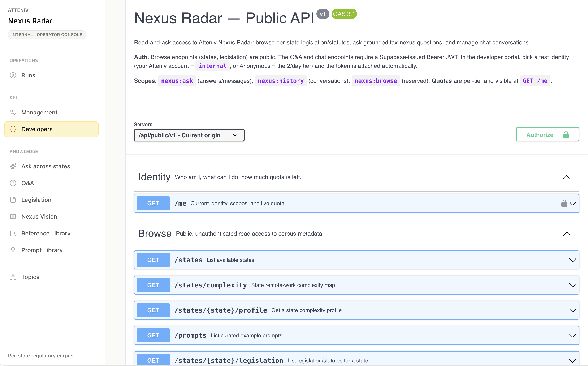The image size is (588, 366).
Task: Click the Legislation document icon
Action: point(13,200)
